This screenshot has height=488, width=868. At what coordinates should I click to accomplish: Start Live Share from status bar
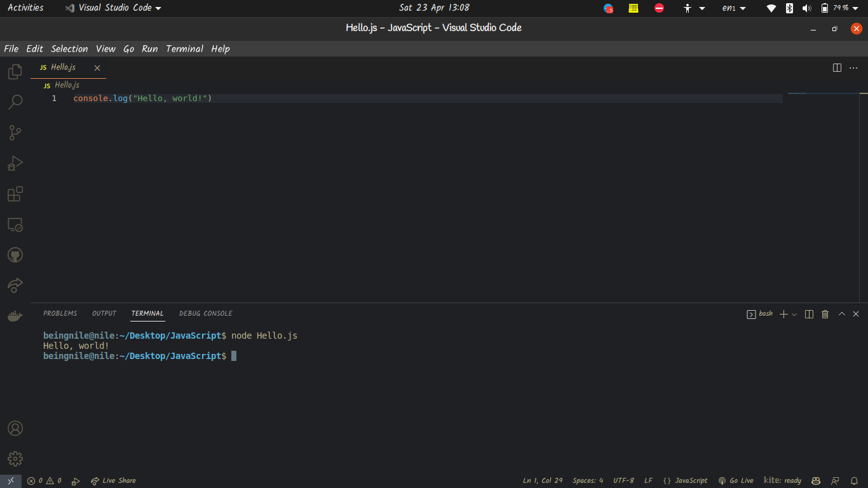coord(113,481)
